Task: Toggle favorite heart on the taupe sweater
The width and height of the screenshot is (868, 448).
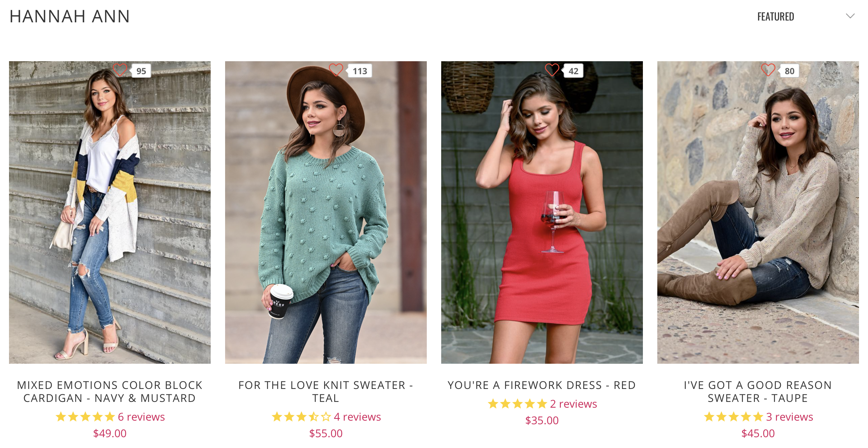Action: 768,70
